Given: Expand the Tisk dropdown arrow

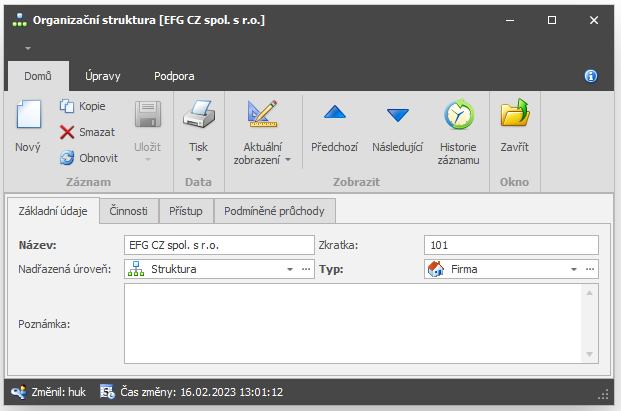Looking at the screenshot, I should 199,160.
